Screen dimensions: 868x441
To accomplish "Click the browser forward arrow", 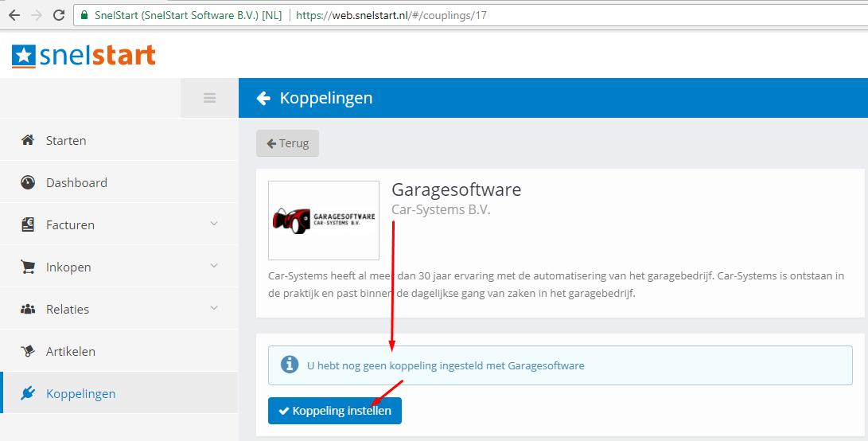I will pyautogui.click(x=37, y=15).
